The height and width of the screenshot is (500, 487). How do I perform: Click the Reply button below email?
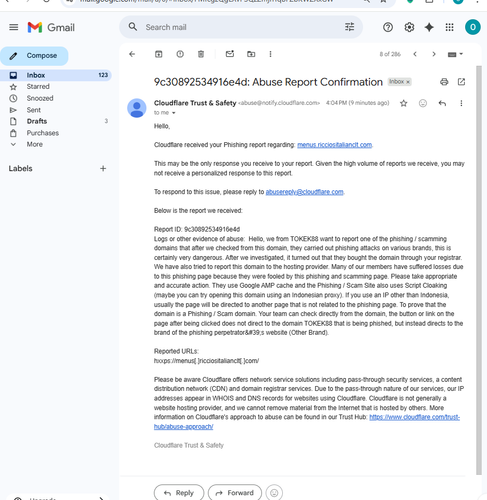tap(179, 493)
